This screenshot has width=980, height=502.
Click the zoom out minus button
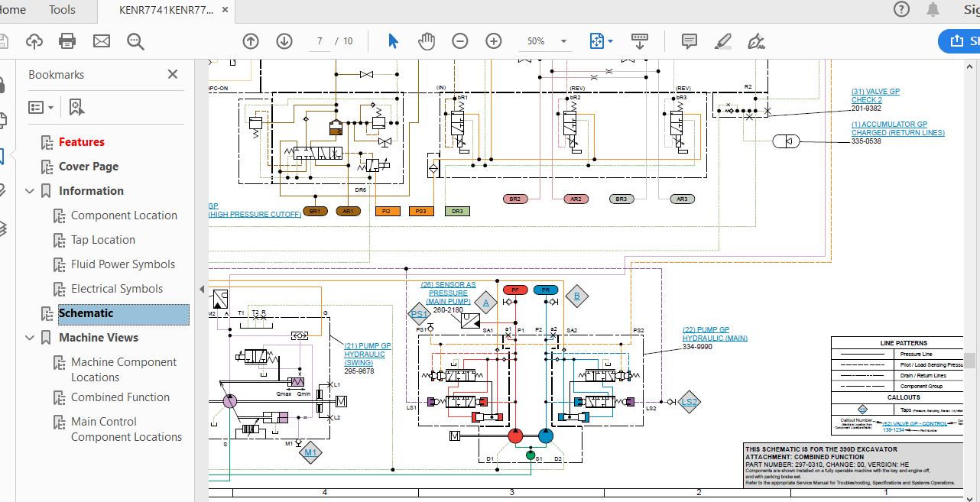(460, 41)
